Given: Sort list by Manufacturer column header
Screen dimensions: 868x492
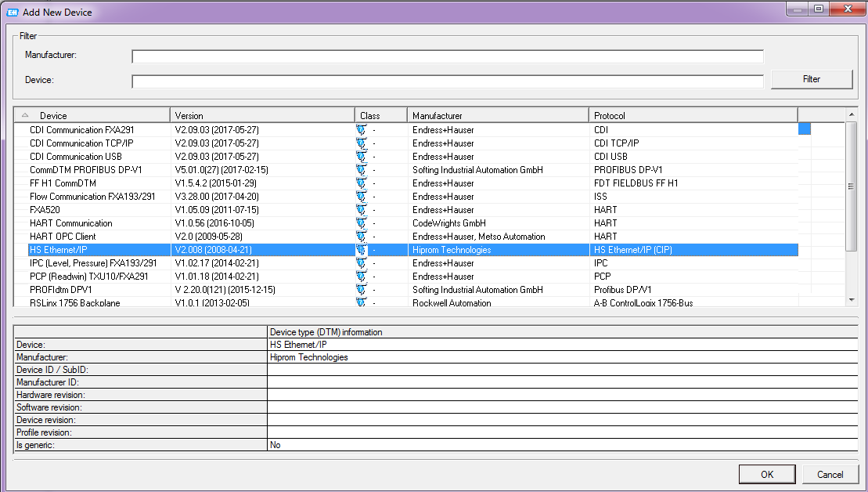Looking at the screenshot, I should (x=498, y=116).
